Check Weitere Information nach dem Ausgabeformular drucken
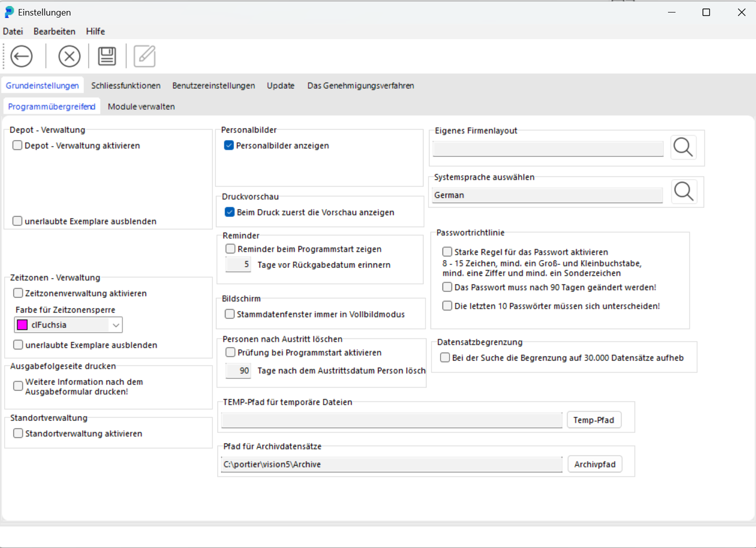756x548 pixels. pos(18,386)
